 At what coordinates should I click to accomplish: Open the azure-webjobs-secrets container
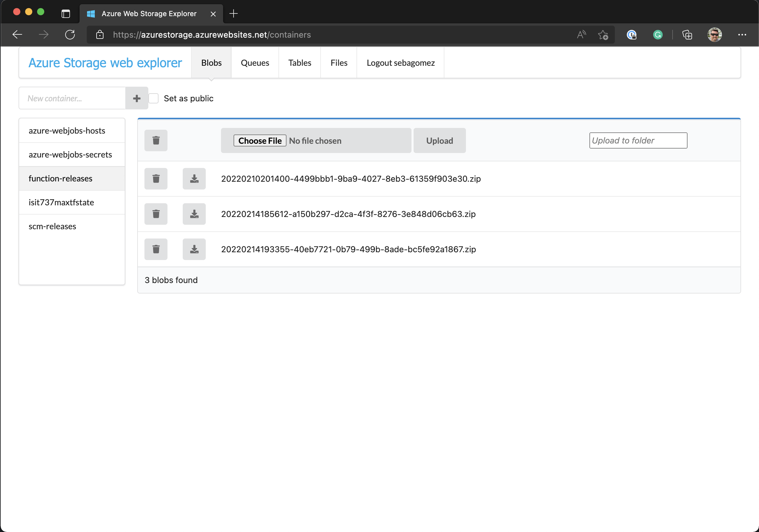(x=70, y=155)
